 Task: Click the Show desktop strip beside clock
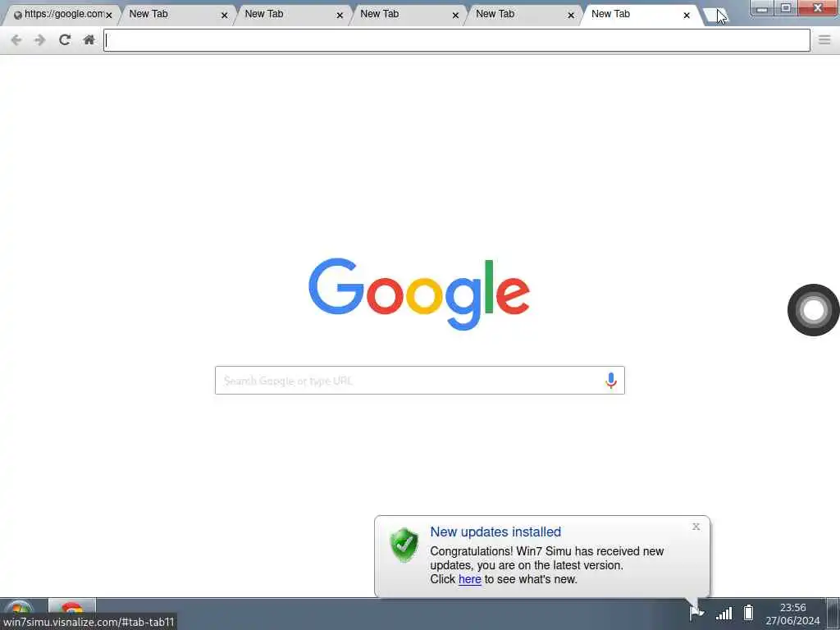point(833,614)
